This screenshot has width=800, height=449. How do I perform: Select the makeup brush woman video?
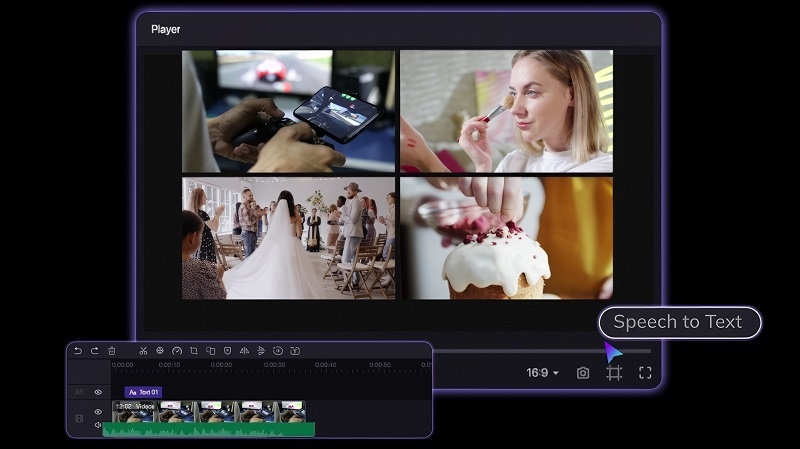(507, 111)
